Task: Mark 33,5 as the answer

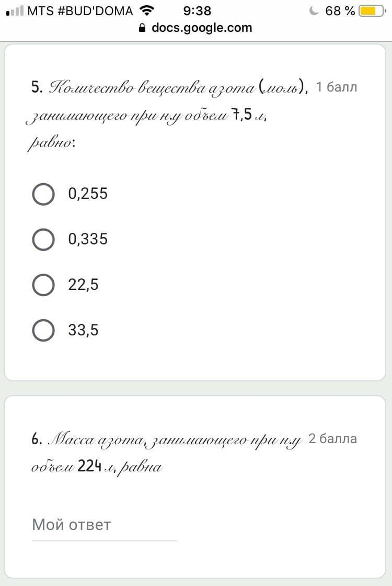Action: pos(43,330)
